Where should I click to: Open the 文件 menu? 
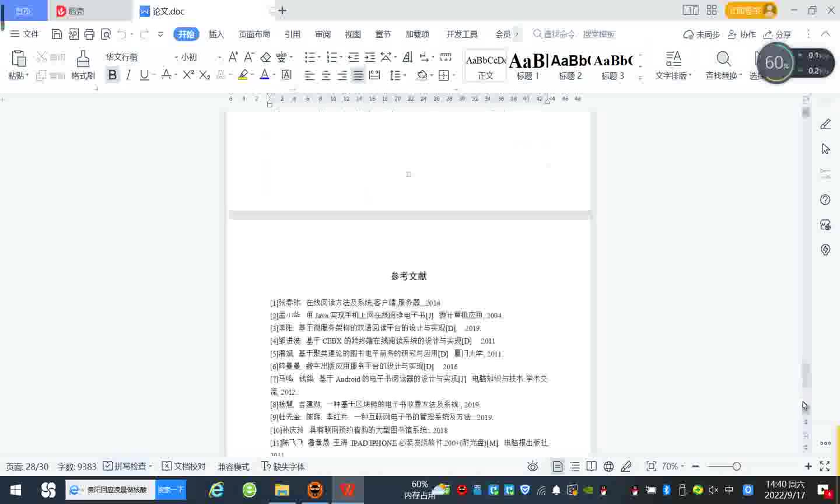tap(24, 34)
